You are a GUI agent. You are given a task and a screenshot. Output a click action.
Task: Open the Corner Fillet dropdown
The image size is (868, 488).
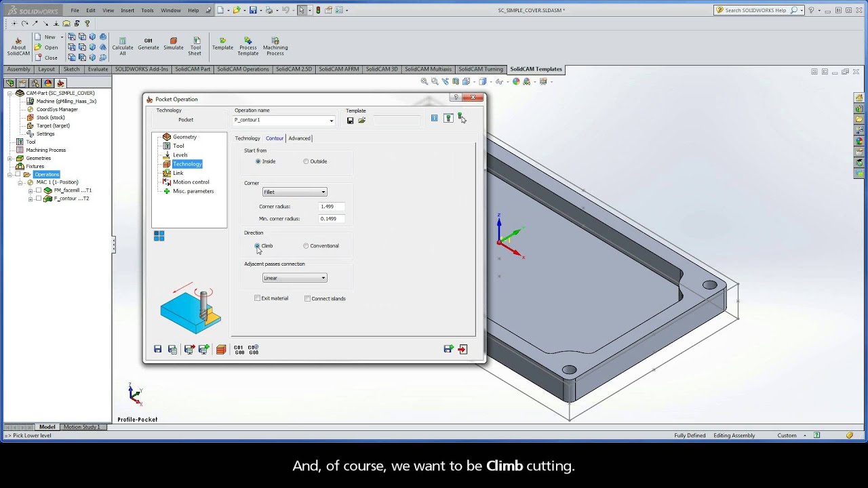(x=294, y=192)
